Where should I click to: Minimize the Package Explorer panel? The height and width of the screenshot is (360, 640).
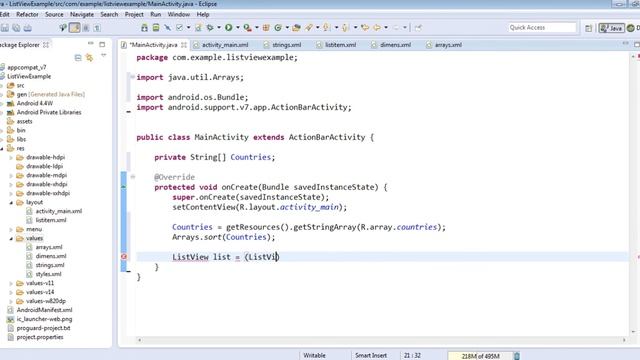pyautogui.click(x=91, y=44)
